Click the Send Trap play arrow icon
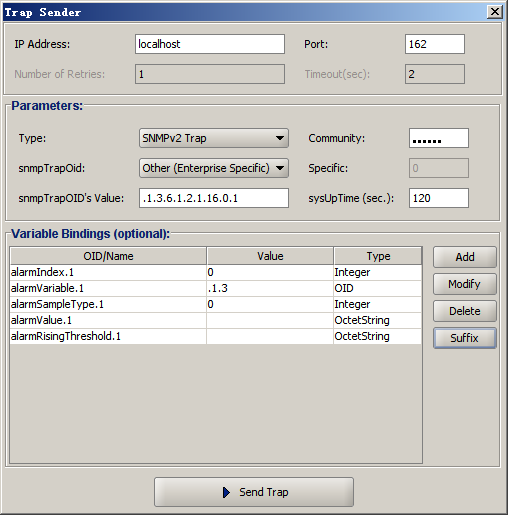 point(226,492)
